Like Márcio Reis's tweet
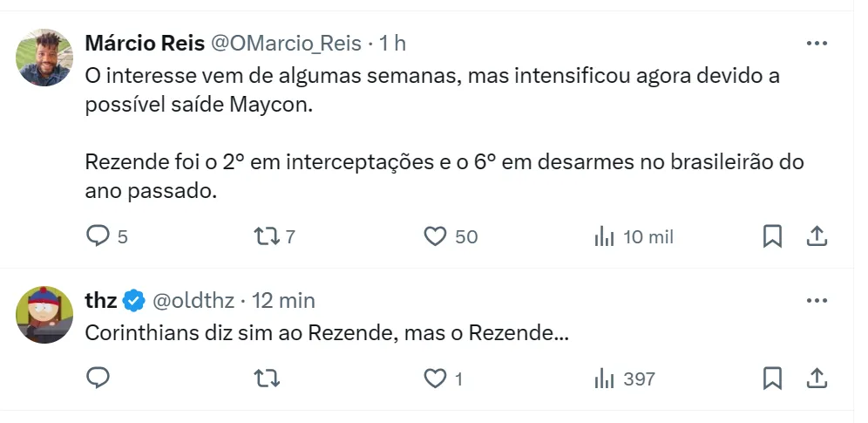 pyautogui.click(x=435, y=235)
